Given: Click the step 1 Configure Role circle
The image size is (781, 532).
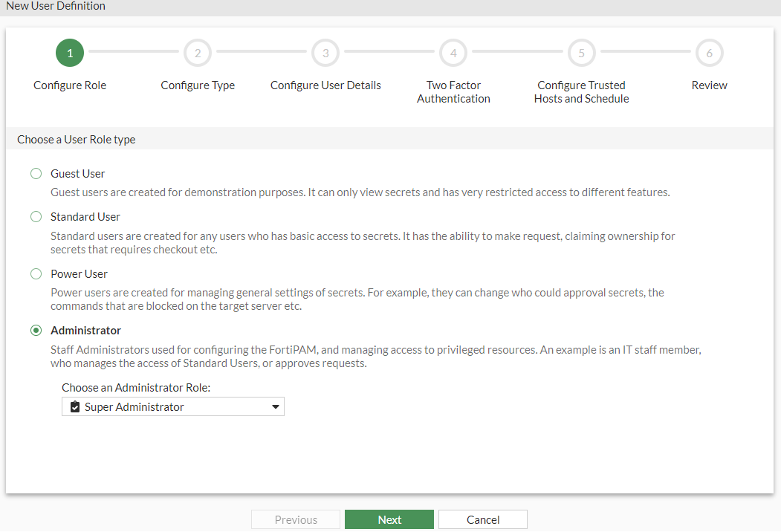Looking at the screenshot, I should 69,53.
